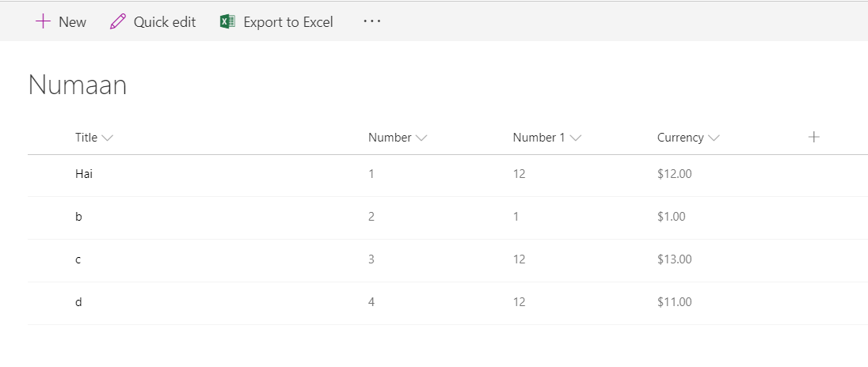Open the Currency column header menu

click(714, 138)
